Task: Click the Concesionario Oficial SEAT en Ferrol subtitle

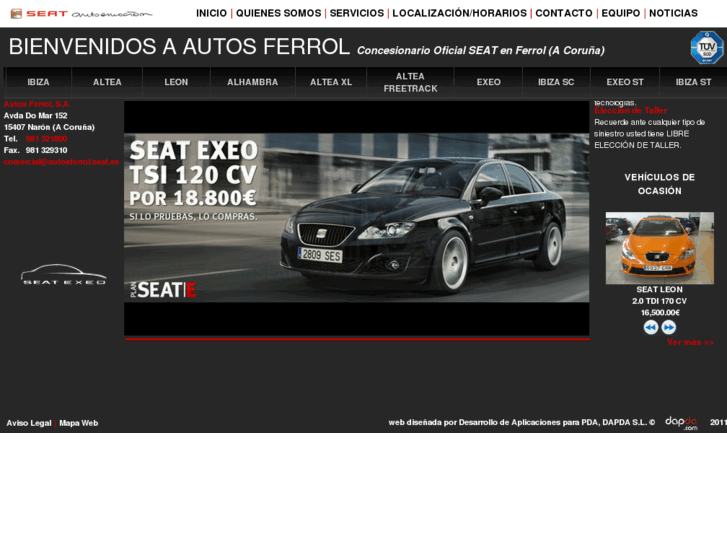Action: tap(481, 51)
